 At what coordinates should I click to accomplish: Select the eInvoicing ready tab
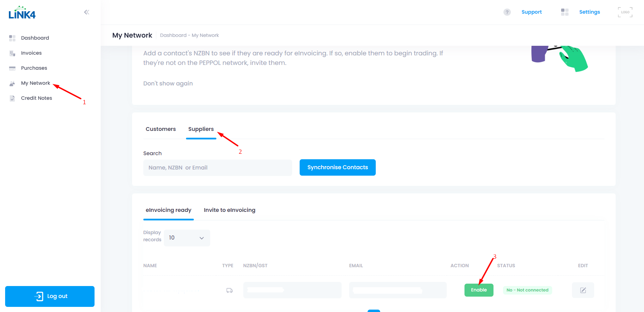click(169, 210)
